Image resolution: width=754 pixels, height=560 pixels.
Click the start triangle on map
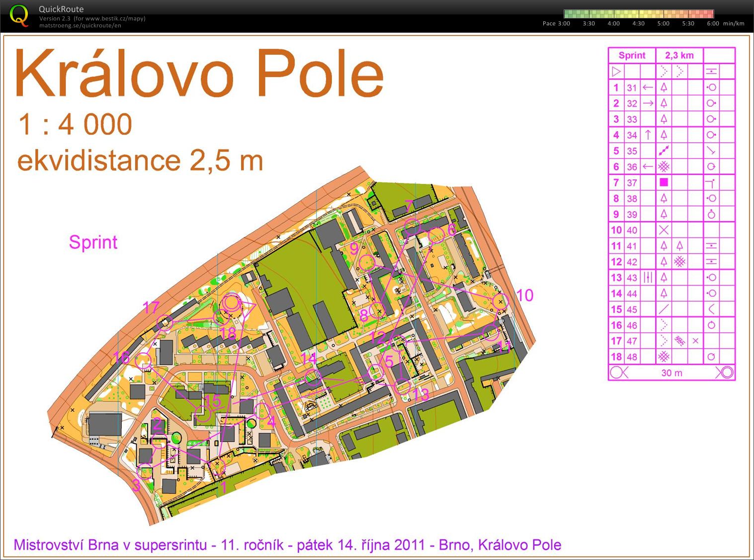click(x=247, y=308)
